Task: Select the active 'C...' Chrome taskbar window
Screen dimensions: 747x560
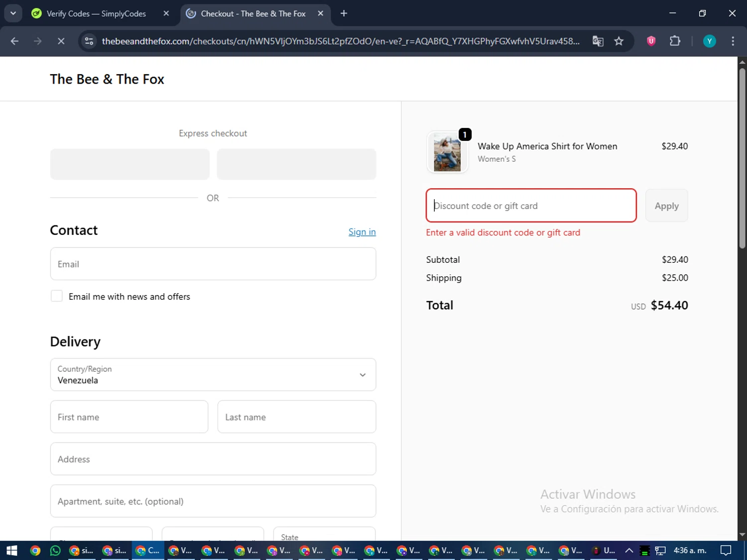Action: (x=148, y=551)
